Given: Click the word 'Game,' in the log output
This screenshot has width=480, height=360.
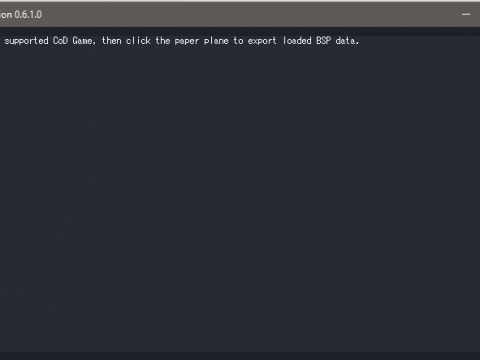Looking at the screenshot, I should point(84,41).
